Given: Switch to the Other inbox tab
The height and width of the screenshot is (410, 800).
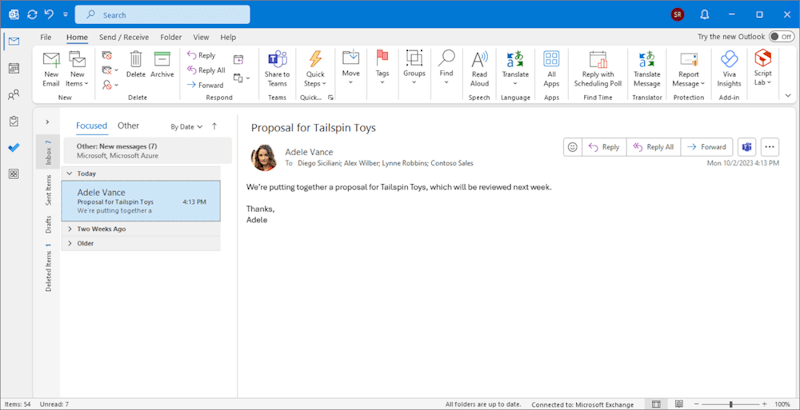Looking at the screenshot, I should pos(128,126).
